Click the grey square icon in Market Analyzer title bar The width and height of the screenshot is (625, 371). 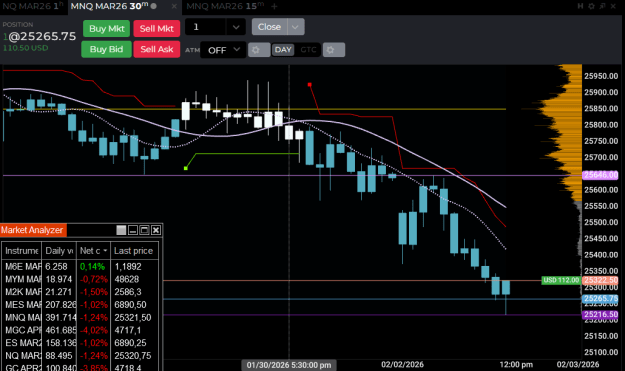click(121, 230)
